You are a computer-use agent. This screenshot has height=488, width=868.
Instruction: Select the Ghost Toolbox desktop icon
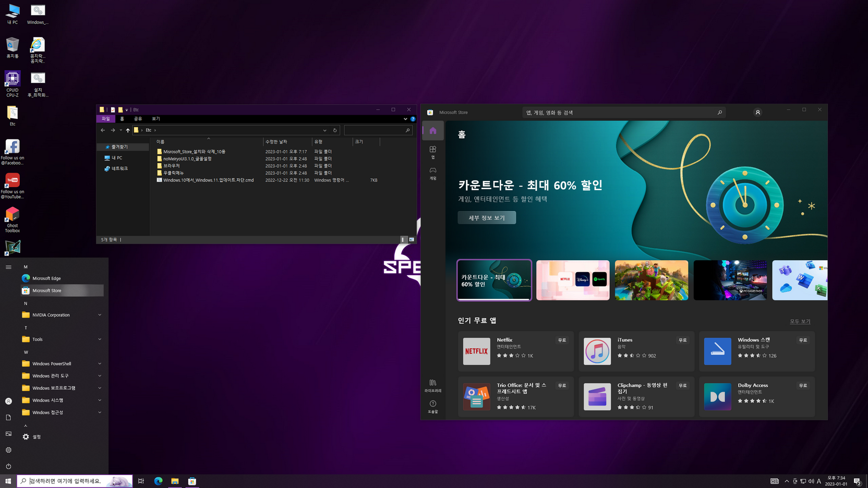pos(13,220)
